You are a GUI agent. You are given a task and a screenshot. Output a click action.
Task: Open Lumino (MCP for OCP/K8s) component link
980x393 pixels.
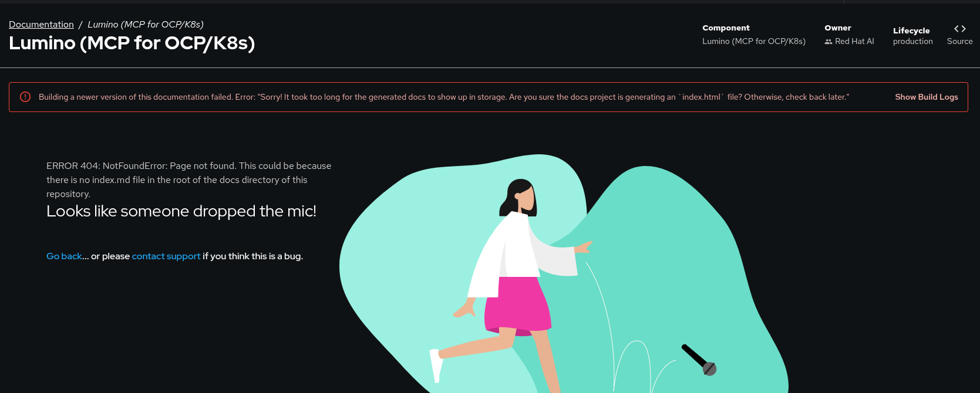753,42
